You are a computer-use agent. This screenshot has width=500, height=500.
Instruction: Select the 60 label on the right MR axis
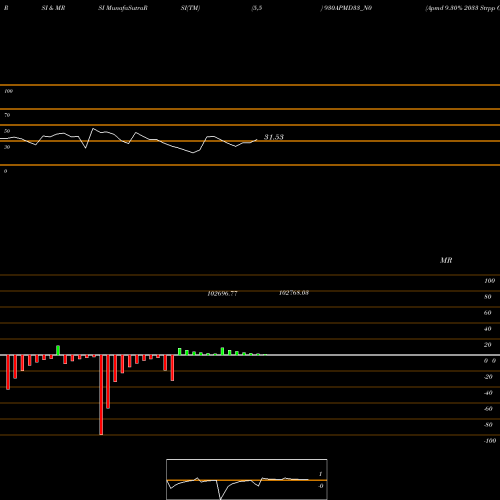click(x=488, y=313)
